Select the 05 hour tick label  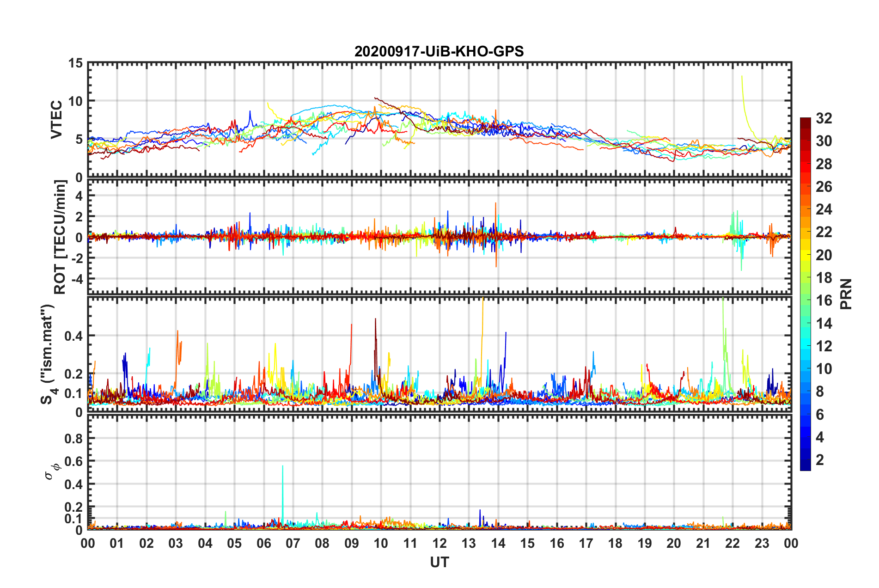234,543
